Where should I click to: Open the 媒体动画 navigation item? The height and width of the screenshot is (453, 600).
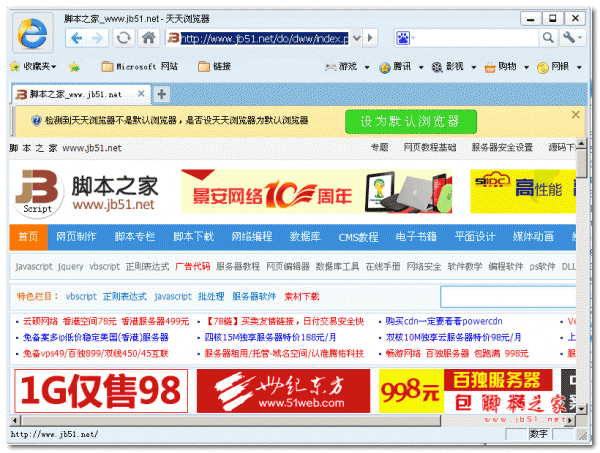(x=533, y=237)
